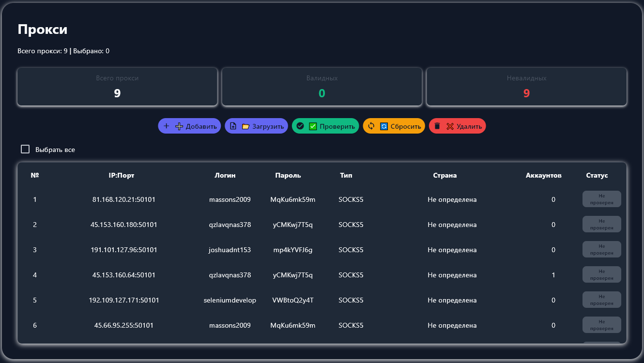644x363 pixels.
Task: Click the blue refresh emoji on Сбросить
Action: click(384, 126)
